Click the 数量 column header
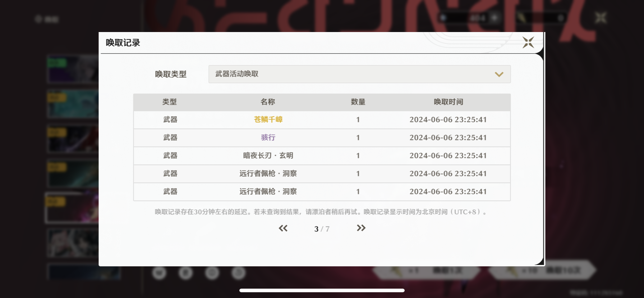Image resolution: width=644 pixels, height=298 pixels. (x=358, y=102)
